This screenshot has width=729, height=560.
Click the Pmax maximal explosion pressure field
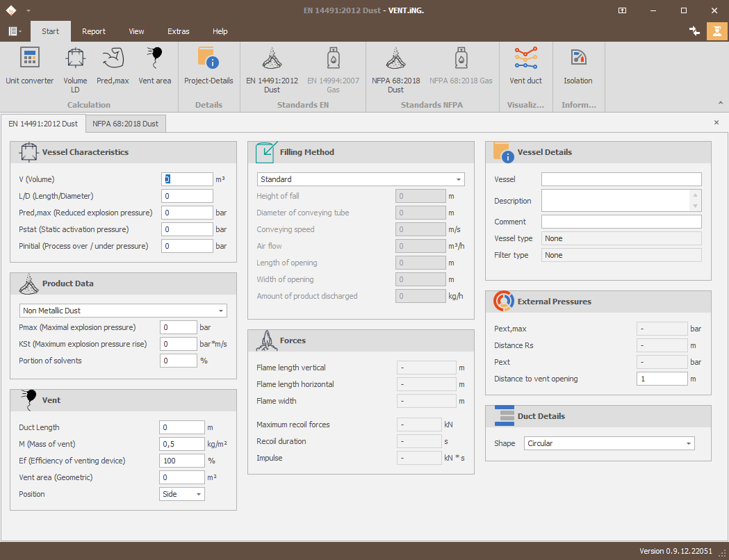tap(178, 327)
